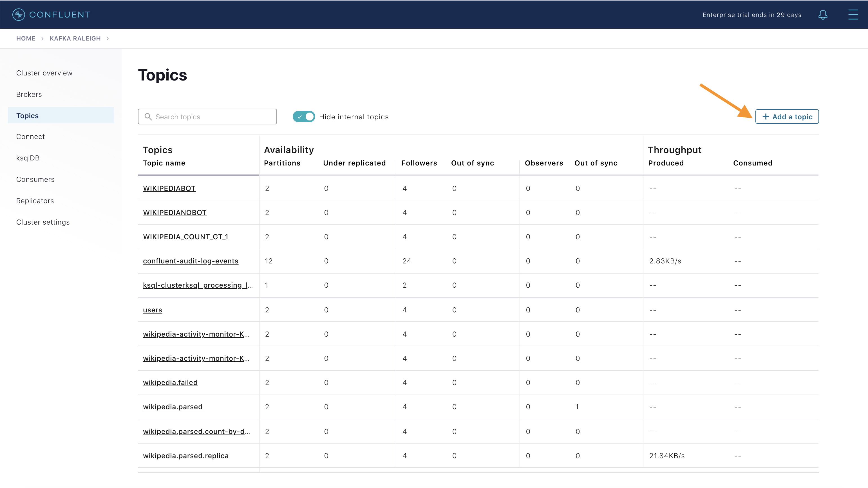Open the wikipedia.parsed topic
This screenshot has width=868, height=488.
173,407
